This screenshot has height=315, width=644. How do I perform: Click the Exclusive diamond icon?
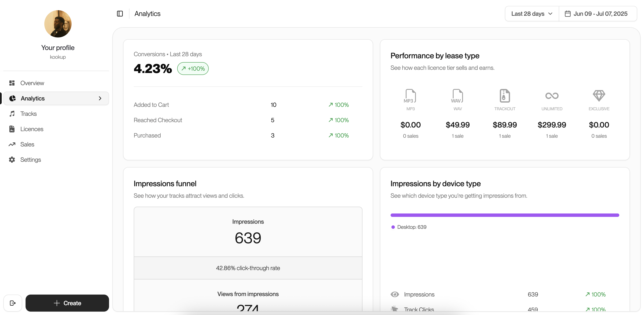point(599,96)
